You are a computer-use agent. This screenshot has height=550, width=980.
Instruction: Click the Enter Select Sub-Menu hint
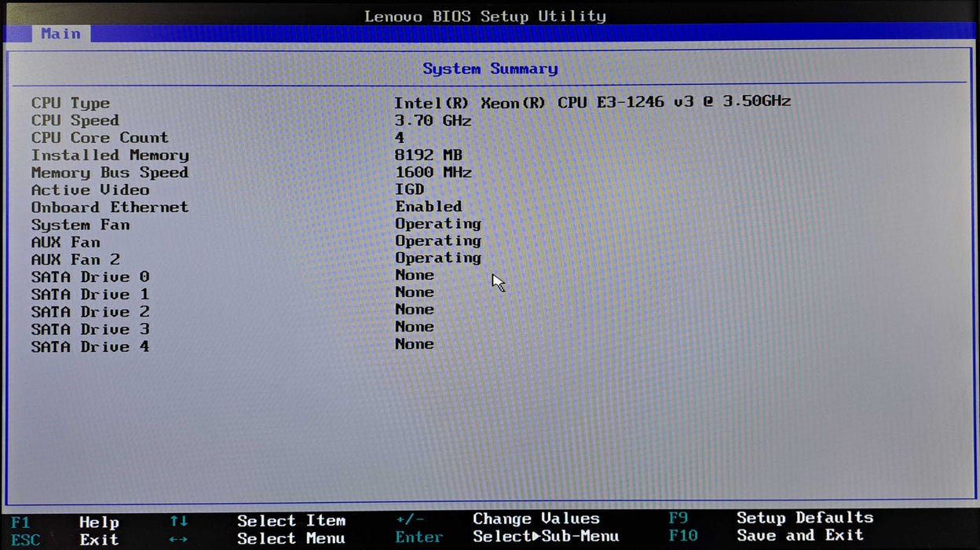pos(507,537)
